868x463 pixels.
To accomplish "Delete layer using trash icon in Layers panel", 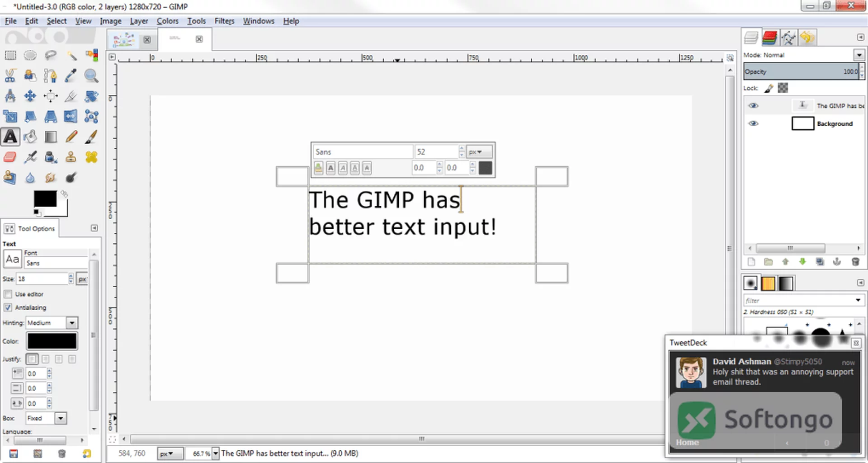I will pyautogui.click(x=855, y=262).
